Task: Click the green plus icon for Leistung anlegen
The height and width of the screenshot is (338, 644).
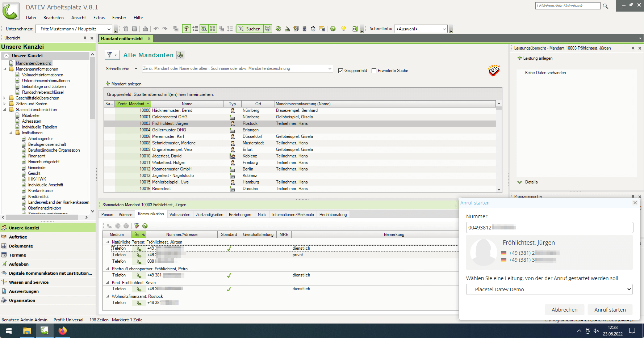Action: point(519,58)
